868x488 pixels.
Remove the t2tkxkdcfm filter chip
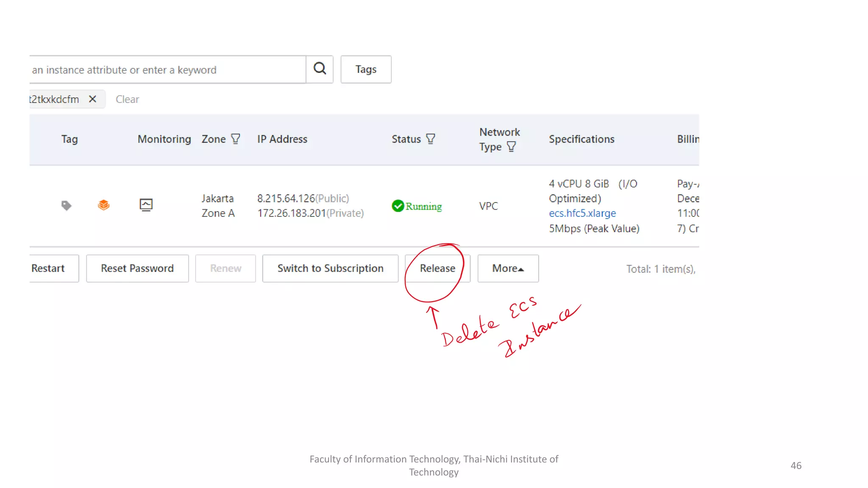(92, 99)
